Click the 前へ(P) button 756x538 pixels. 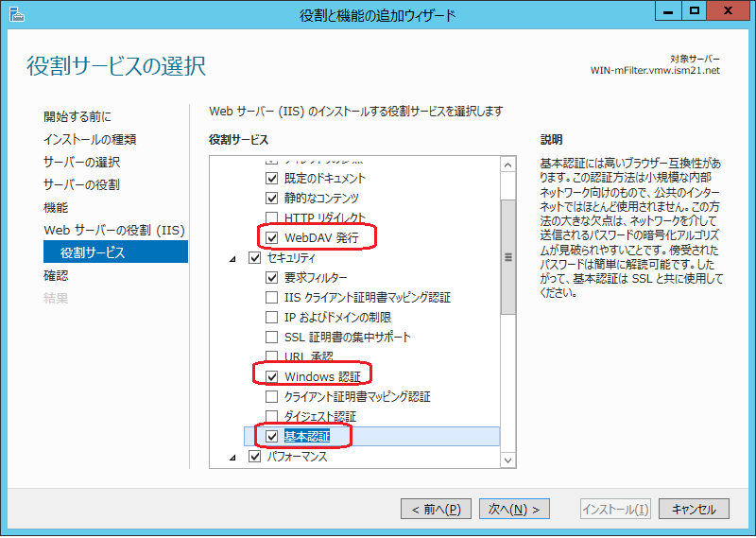coord(436,509)
